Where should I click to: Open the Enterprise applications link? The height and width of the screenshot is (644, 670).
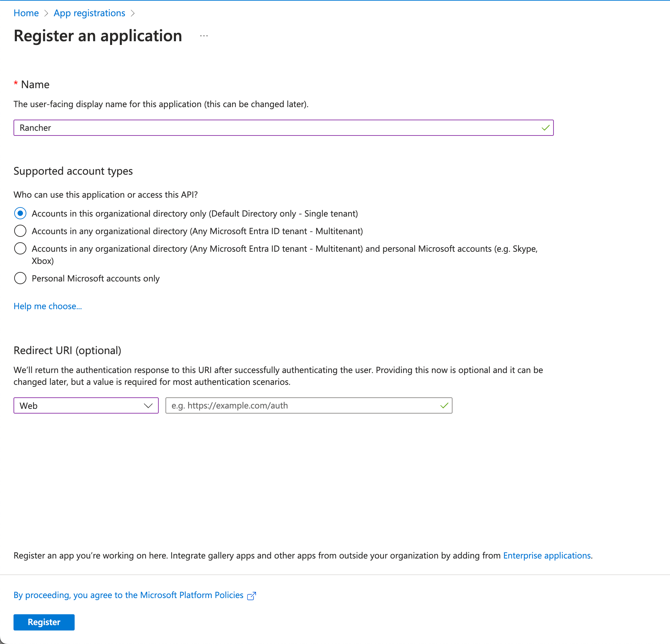(x=547, y=555)
